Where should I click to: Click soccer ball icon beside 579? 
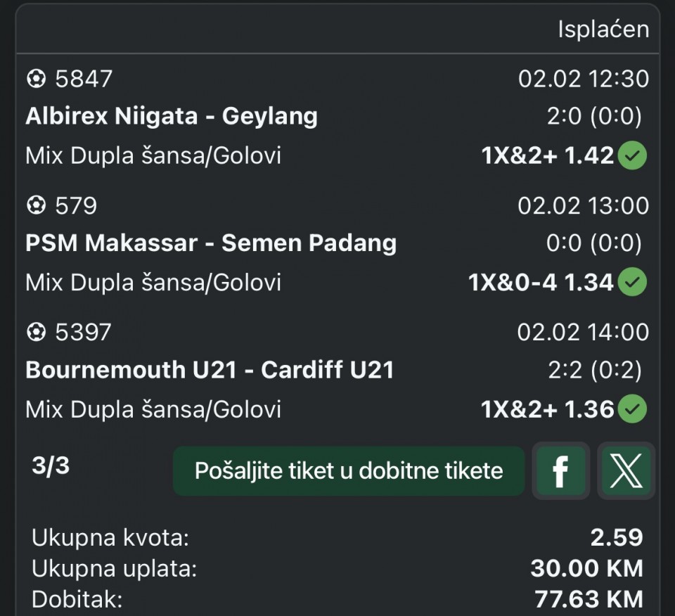click(35, 205)
